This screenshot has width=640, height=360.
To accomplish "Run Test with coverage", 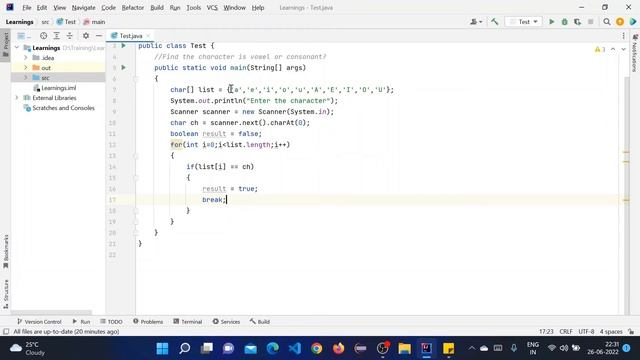I will [577, 22].
